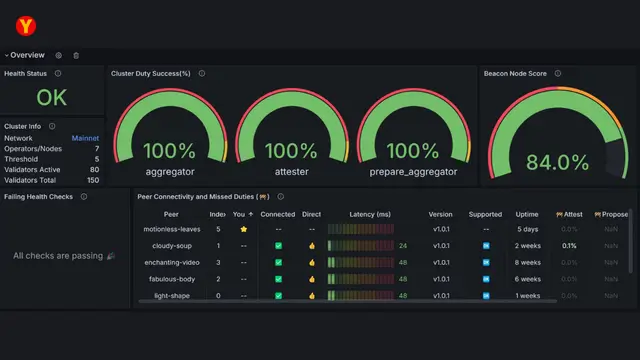Click enchanting-video latency bar
This screenshot has height=360, width=640.
tap(361, 262)
